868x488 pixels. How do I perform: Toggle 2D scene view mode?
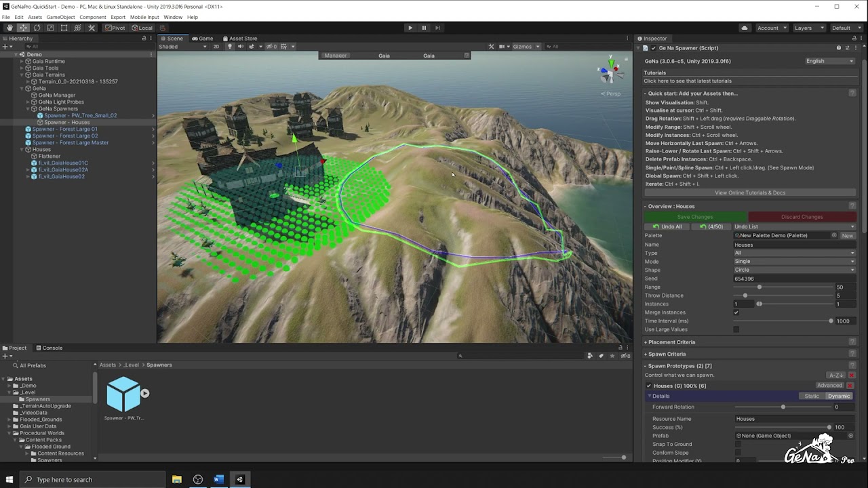(x=216, y=47)
